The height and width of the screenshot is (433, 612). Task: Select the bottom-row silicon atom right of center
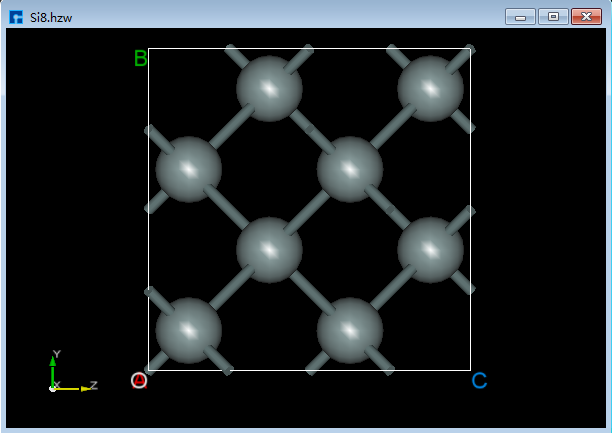click(x=350, y=330)
